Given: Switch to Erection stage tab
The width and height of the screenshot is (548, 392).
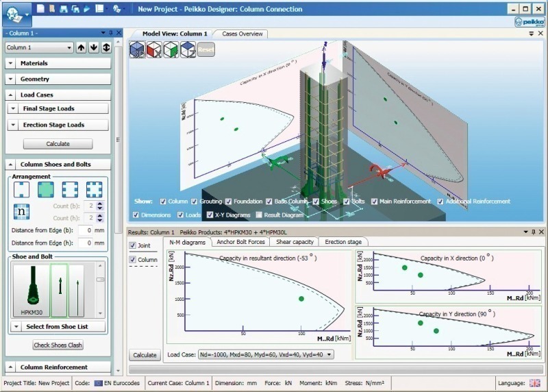Looking at the screenshot, I should point(343,242).
